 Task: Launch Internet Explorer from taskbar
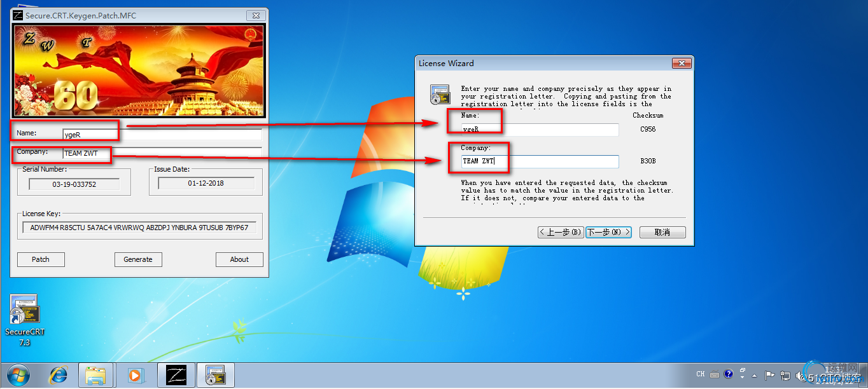(x=59, y=376)
